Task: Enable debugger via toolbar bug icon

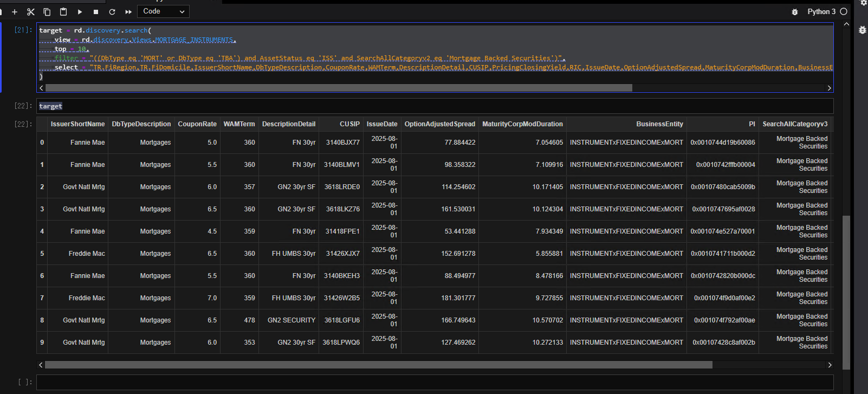Action: pos(795,12)
